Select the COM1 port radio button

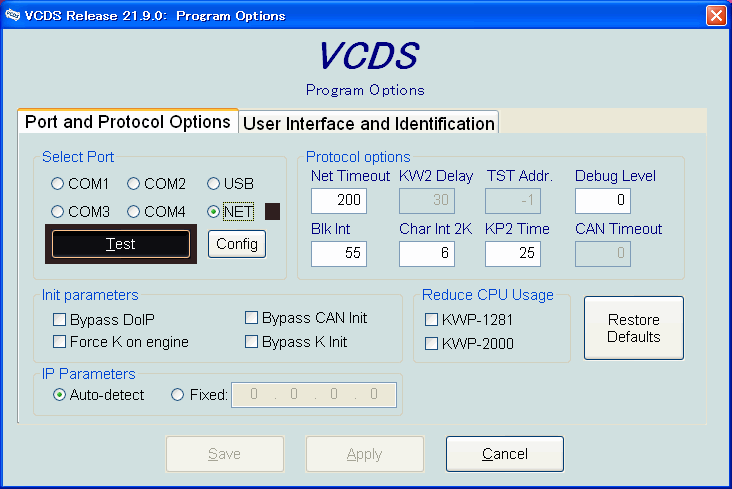(57, 184)
